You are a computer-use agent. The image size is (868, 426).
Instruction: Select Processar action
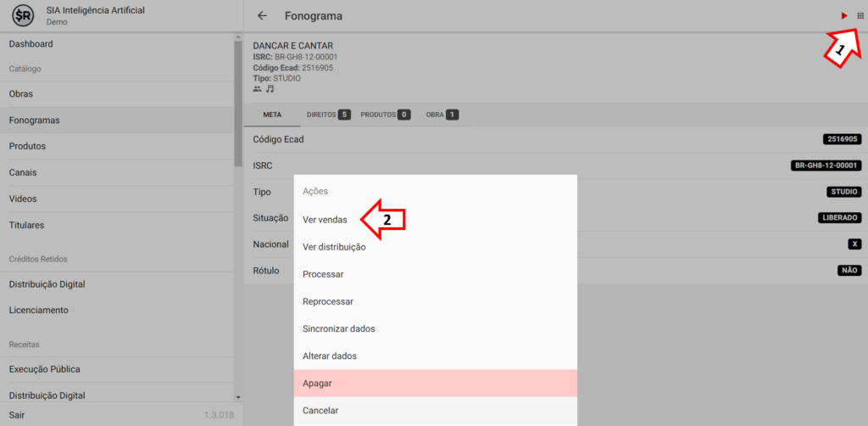[323, 274]
